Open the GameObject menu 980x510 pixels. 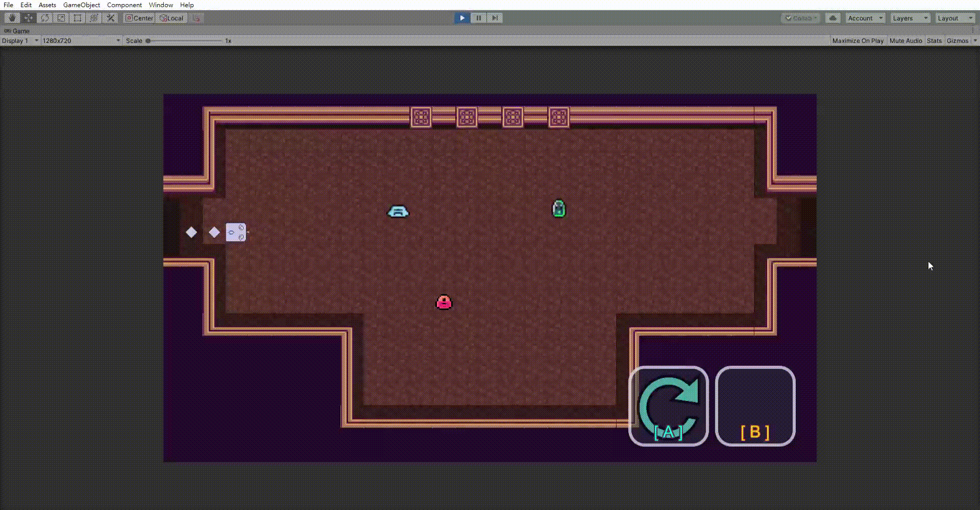click(x=81, y=5)
